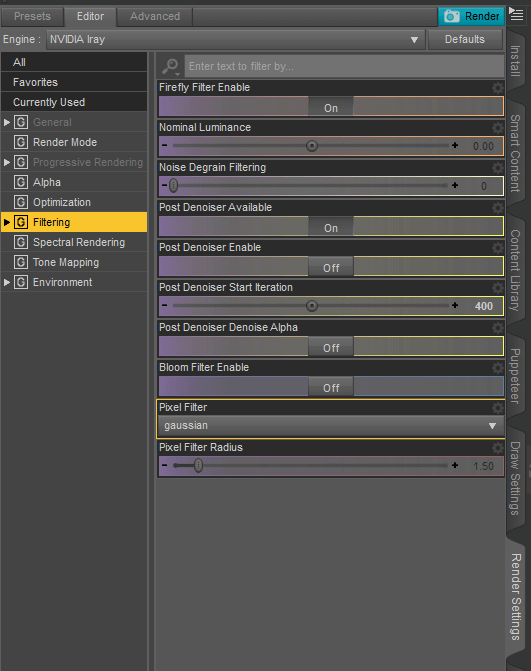Expand the Environment tree arrow
Screen dimensions: 531x671
click(x=6, y=282)
